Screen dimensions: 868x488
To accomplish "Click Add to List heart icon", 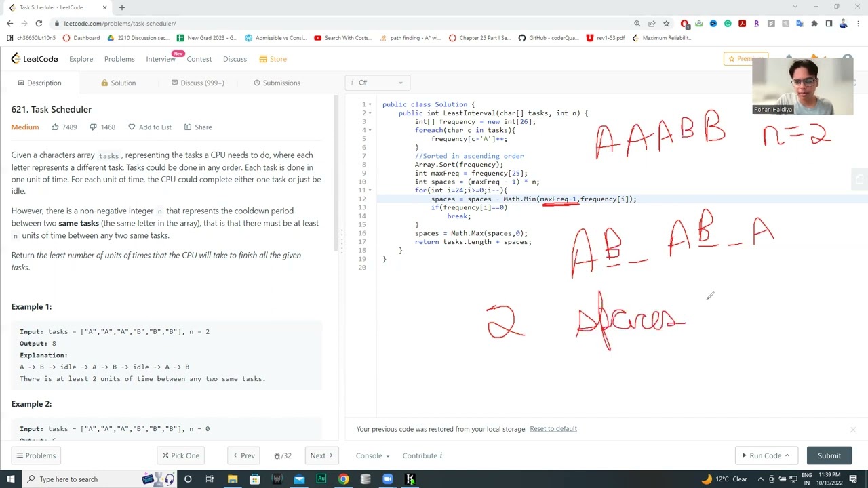I will (x=132, y=127).
